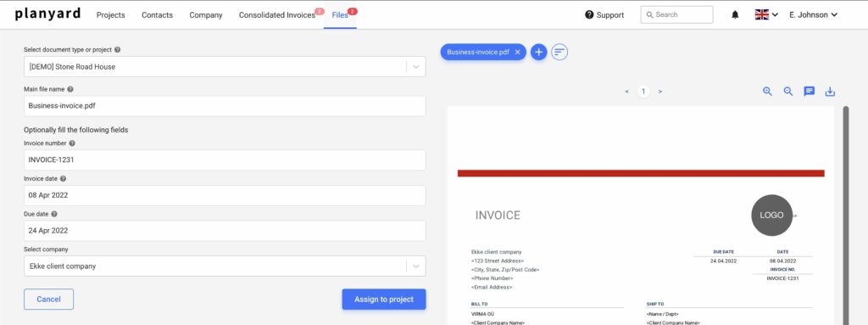Expand the E. Johnson user menu
868x325 pixels.
(x=813, y=15)
